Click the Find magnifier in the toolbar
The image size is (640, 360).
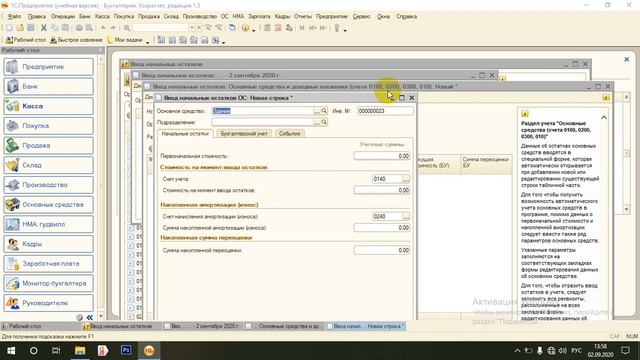pos(127,28)
